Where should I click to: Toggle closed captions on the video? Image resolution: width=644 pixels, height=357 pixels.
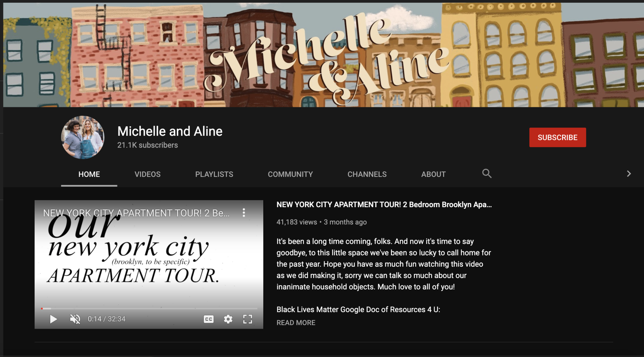coord(208,319)
